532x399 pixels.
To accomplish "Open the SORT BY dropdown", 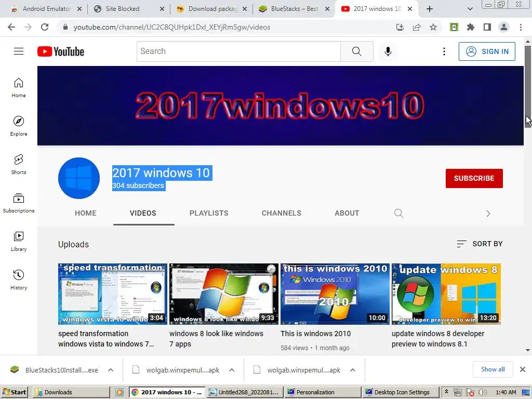I will [480, 244].
